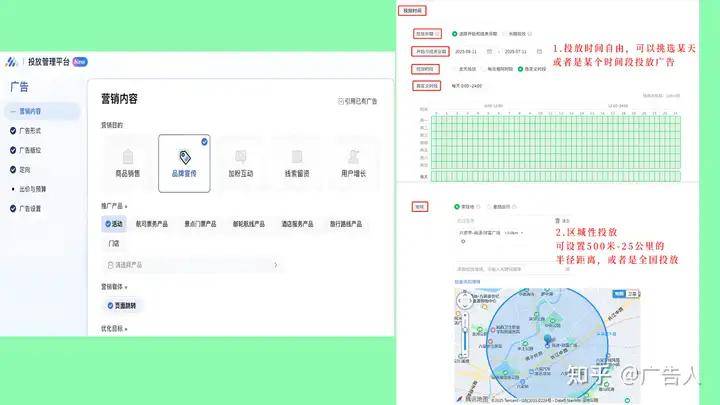Expand the 请选择产品 product selector

click(192, 265)
